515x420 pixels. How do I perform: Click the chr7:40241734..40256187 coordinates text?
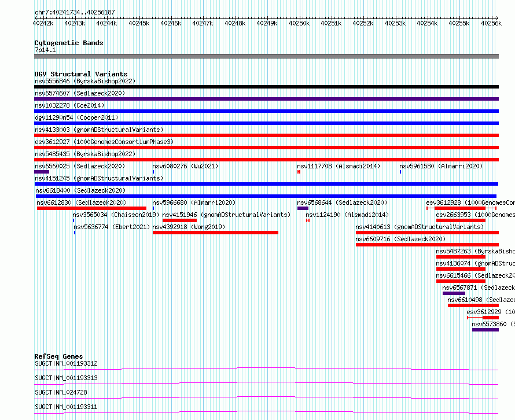coord(75,12)
